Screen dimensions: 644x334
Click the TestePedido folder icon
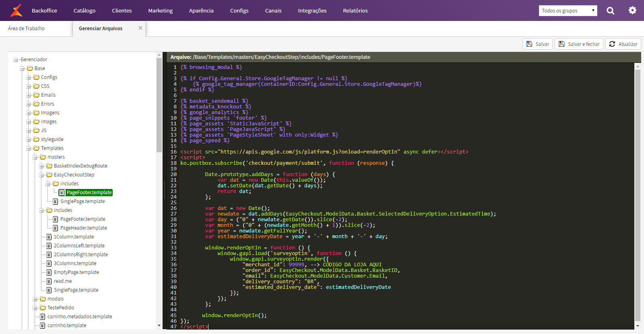[43, 308]
